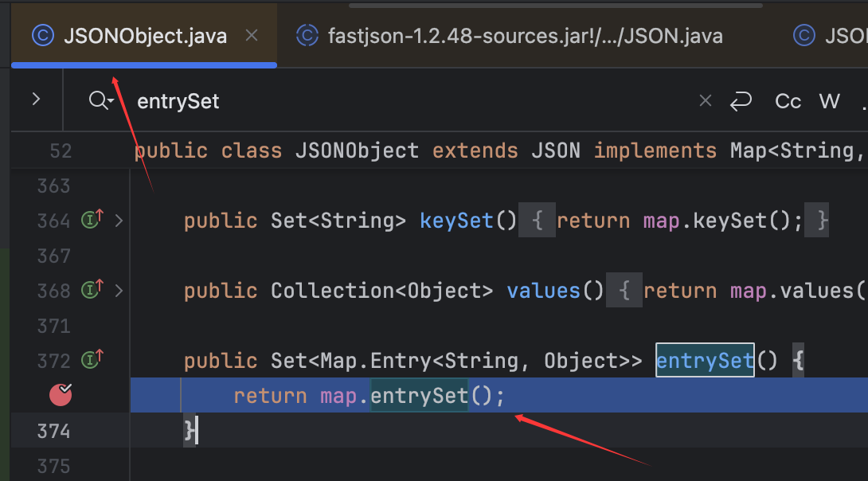Click the implements gutter icon on line 368

(92, 289)
